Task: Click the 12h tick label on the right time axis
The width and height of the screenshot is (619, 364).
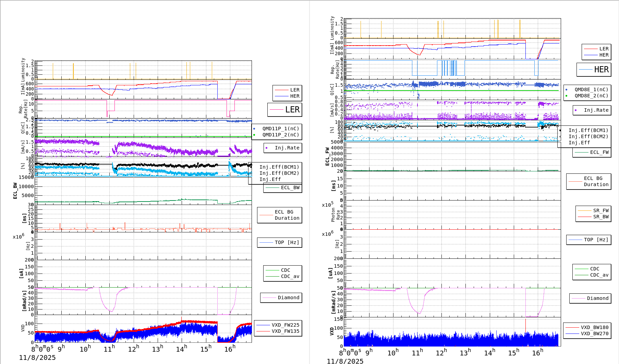Action: coord(441,353)
